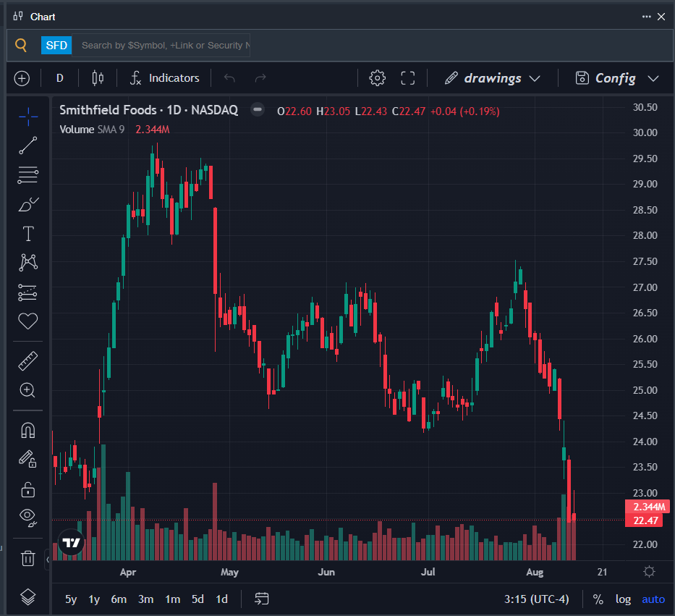675x616 pixels.
Task: Click the symbol search input field
Action: point(161,45)
